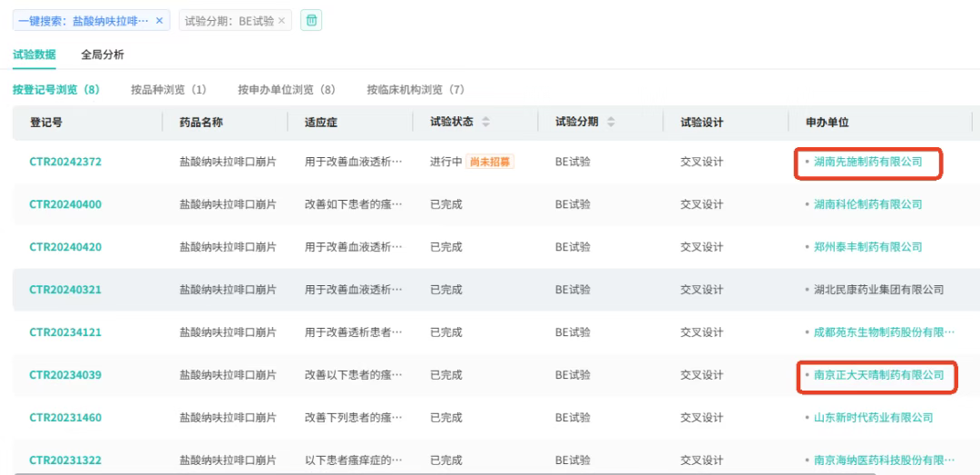This screenshot has height=475, width=980.
Task: Open registration record CTR20242372
Action: (x=65, y=163)
